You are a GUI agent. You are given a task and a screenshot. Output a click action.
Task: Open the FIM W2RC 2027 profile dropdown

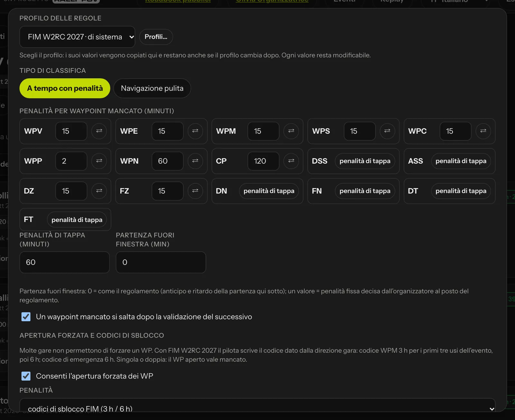tap(77, 37)
